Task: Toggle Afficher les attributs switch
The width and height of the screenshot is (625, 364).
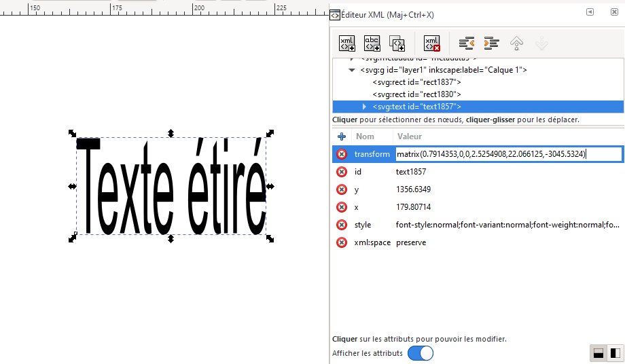Action: pyautogui.click(x=420, y=353)
